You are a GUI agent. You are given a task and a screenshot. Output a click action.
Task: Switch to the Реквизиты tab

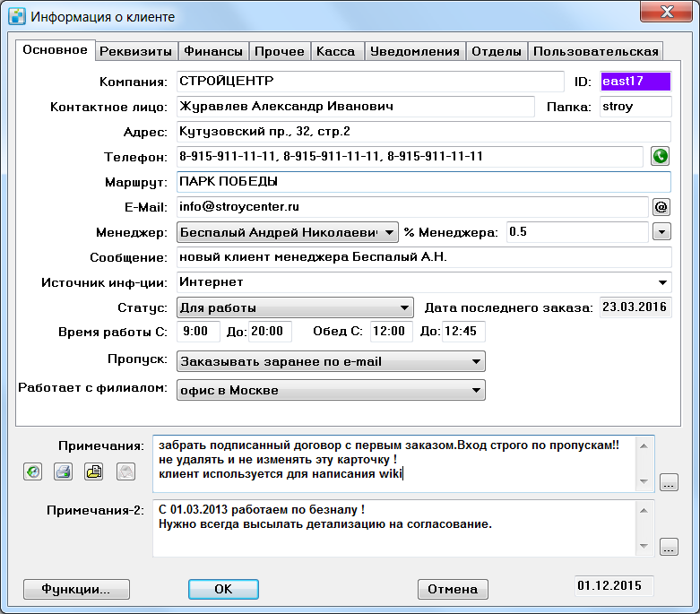pyautogui.click(x=136, y=51)
